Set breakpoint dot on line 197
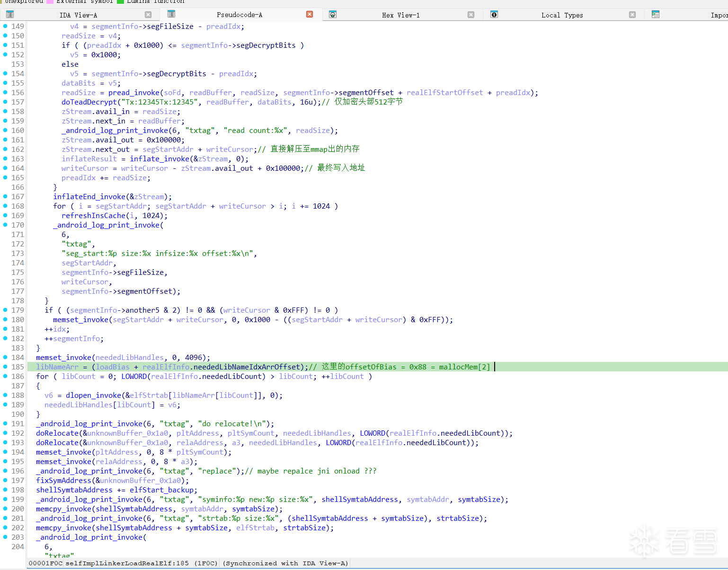Viewport: 728px width, 570px height. 5,480
